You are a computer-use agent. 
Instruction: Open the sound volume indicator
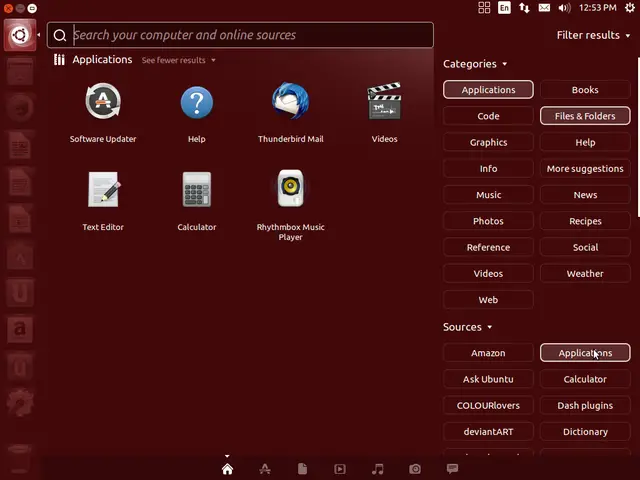(x=564, y=8)
